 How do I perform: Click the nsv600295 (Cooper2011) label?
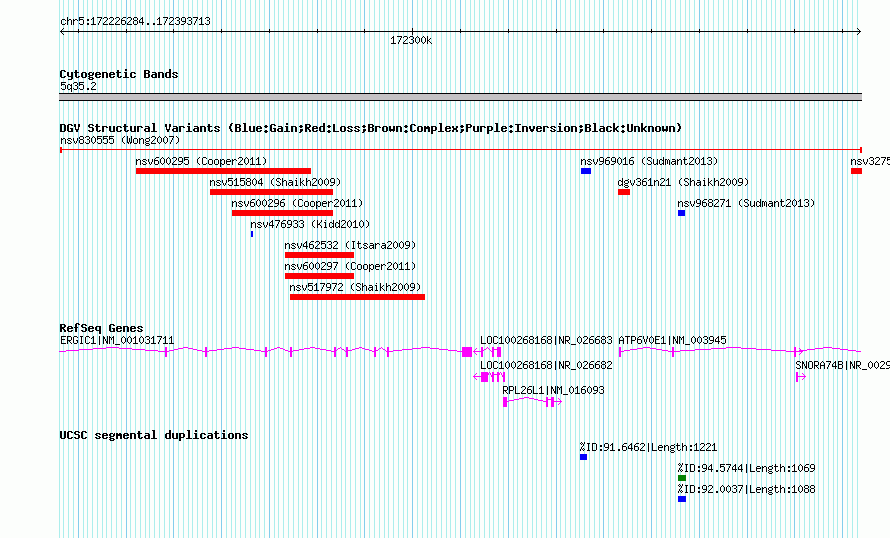click(x=201, y=161)
